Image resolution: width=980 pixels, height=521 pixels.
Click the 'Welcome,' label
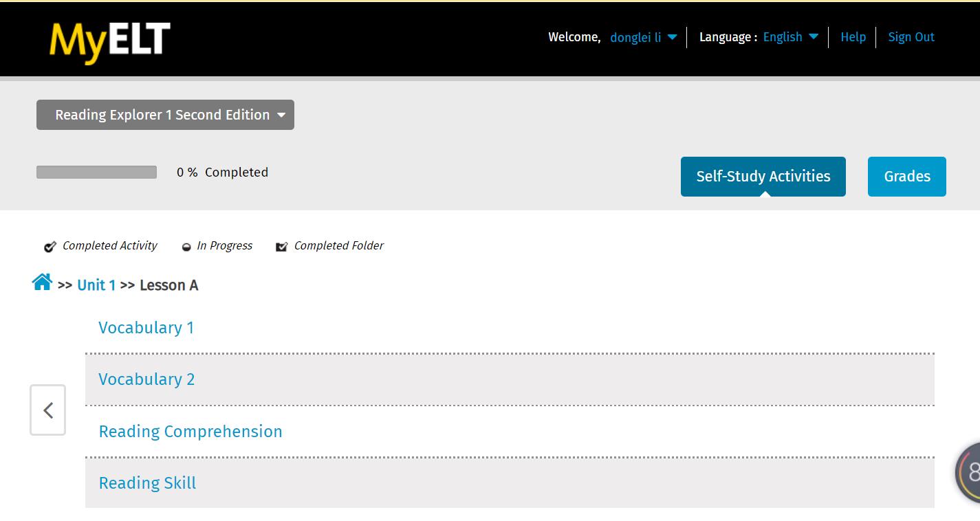tap(574, 37)
